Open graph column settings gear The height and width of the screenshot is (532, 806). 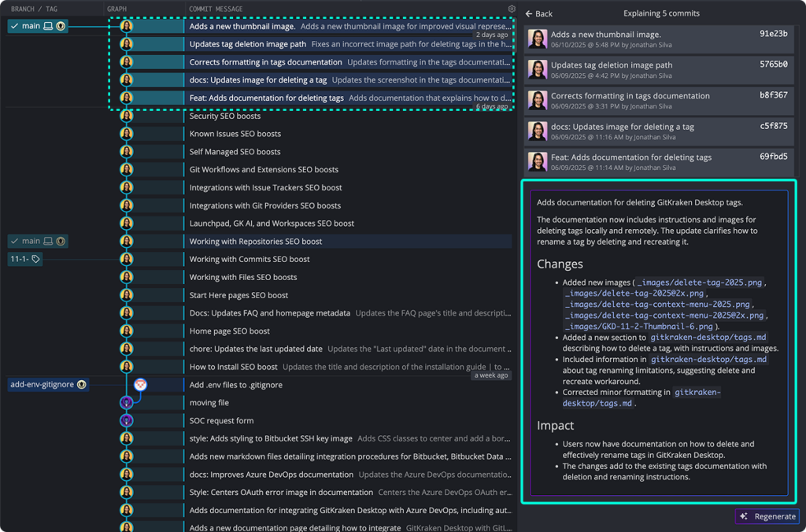512,9
